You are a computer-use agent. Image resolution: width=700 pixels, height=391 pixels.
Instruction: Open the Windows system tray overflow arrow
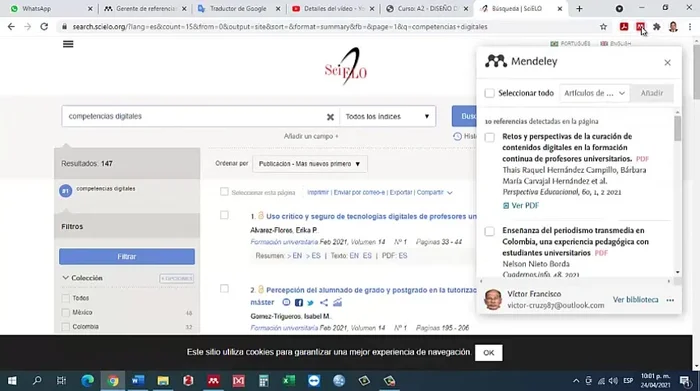pyautogui.click(x=576, y=381)
